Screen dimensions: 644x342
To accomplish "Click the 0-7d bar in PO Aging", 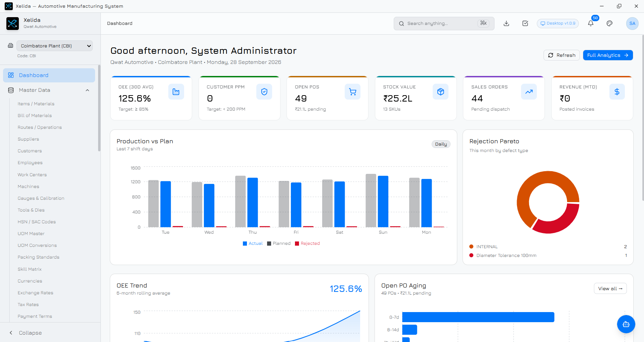I will 478,317.
